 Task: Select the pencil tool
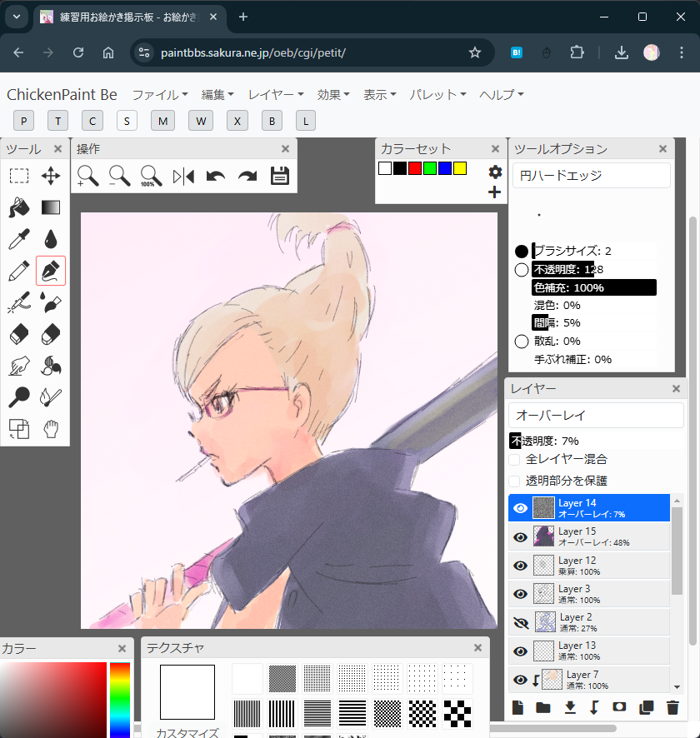tap(18, 272)
